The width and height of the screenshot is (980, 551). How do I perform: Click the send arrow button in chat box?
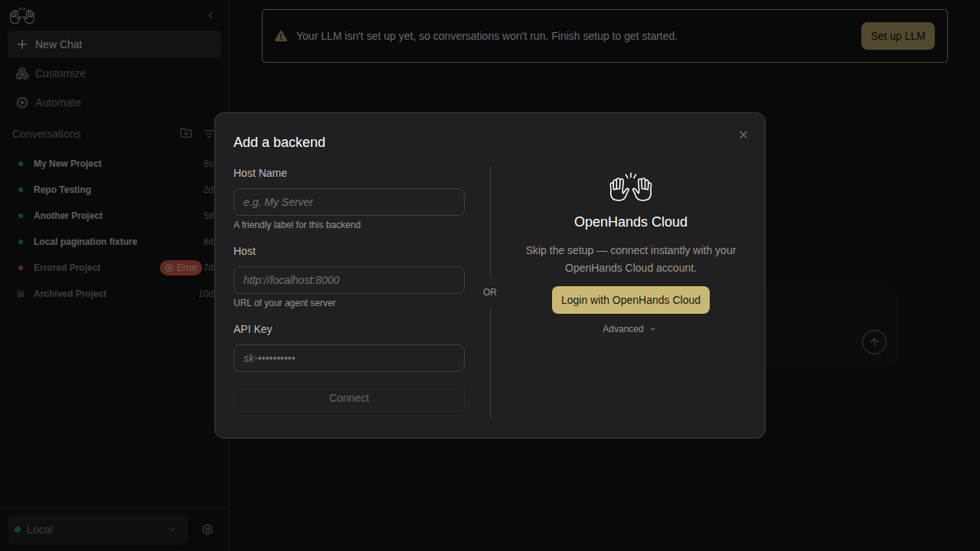874,342
